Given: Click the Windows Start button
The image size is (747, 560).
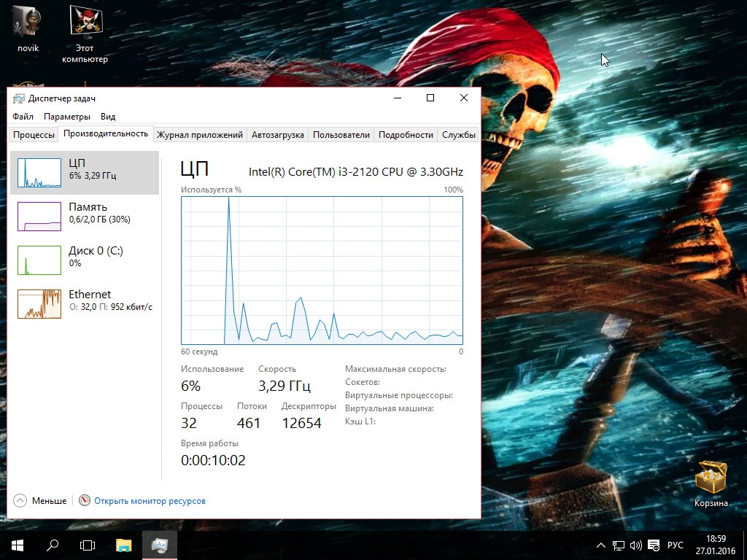Looking at the screenshot, I should [18, 545].
